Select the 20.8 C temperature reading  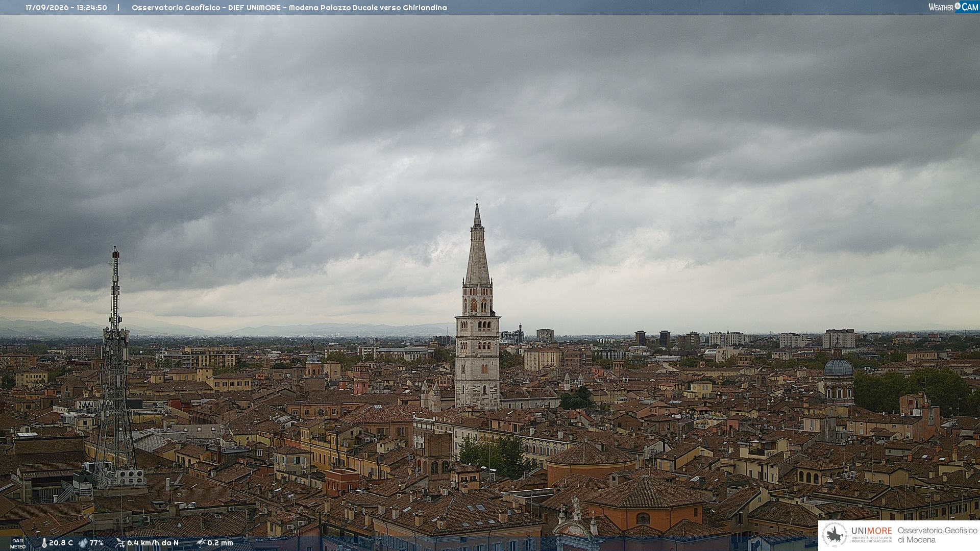click(x=61, y=543)
